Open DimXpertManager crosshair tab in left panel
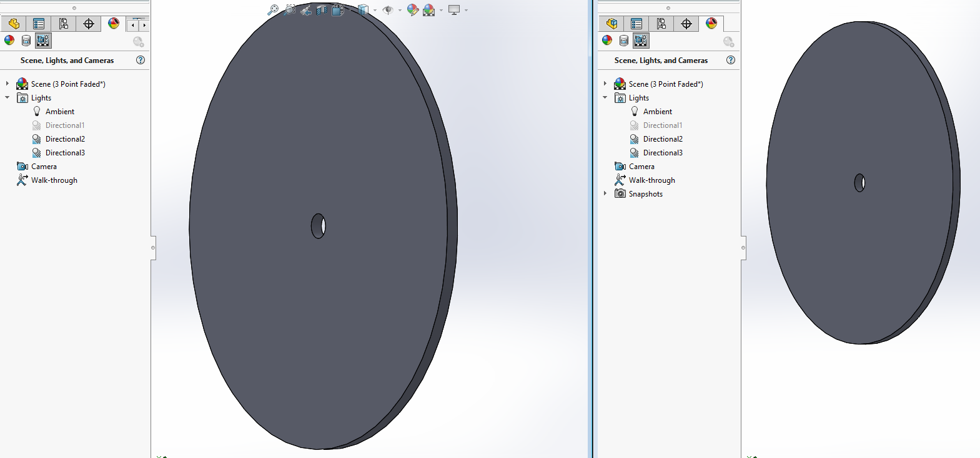 click(89, 24)
